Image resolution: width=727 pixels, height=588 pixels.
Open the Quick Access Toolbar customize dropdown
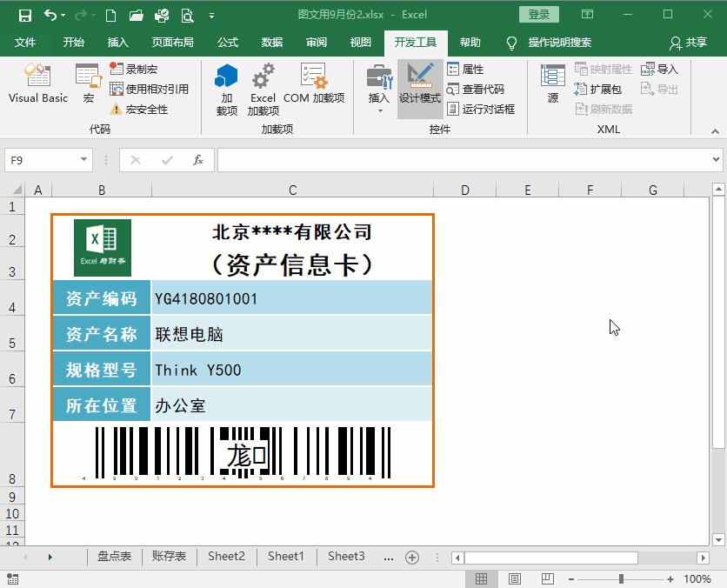pos(211,14)
